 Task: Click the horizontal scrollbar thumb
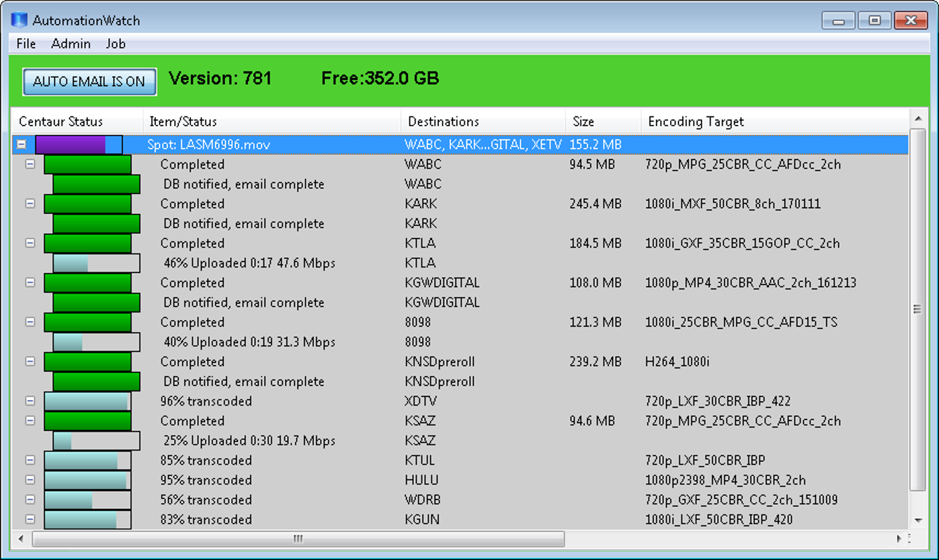click(298, 539)
